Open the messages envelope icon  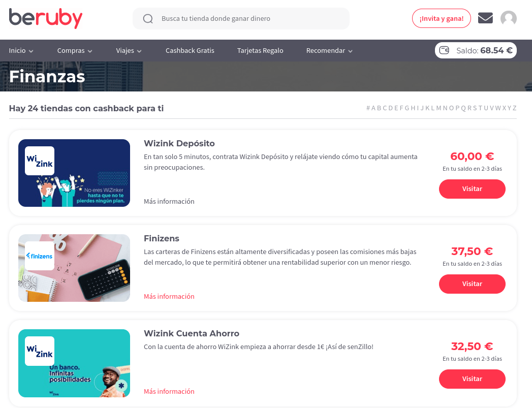485,18
